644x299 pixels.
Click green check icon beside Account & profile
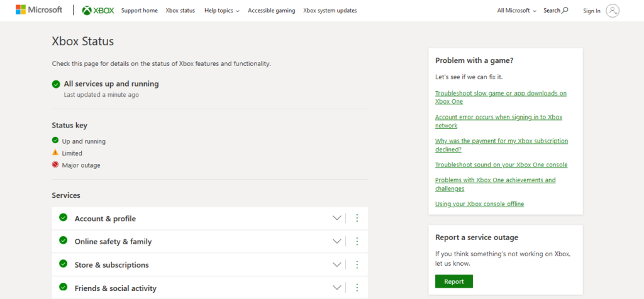click(64, 217)
